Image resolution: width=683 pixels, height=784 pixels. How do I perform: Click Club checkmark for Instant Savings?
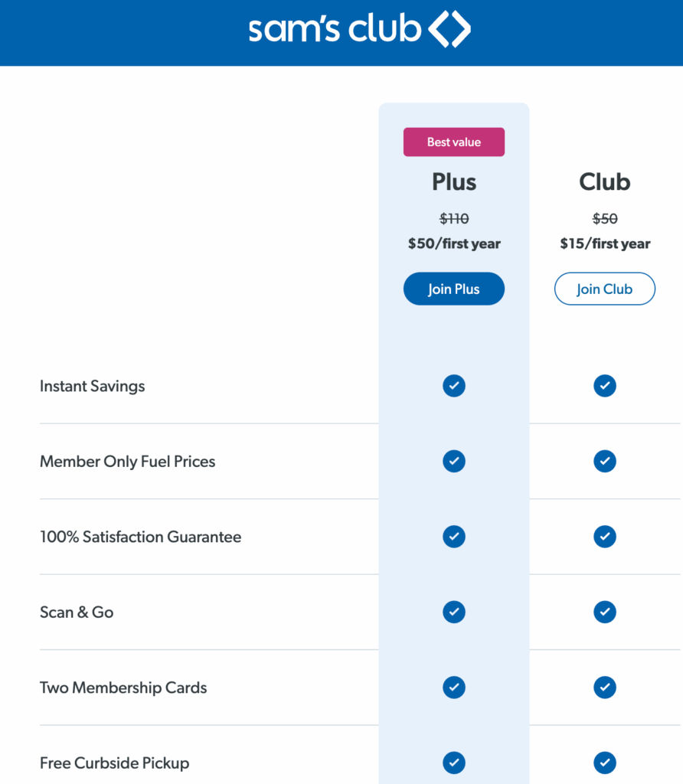point(605,386)
